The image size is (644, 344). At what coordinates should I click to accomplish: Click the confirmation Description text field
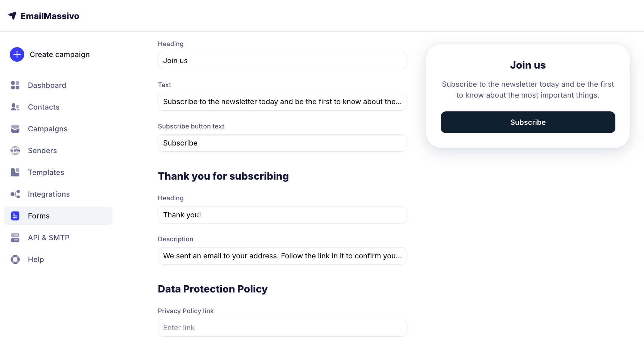[x=282, y=256]
